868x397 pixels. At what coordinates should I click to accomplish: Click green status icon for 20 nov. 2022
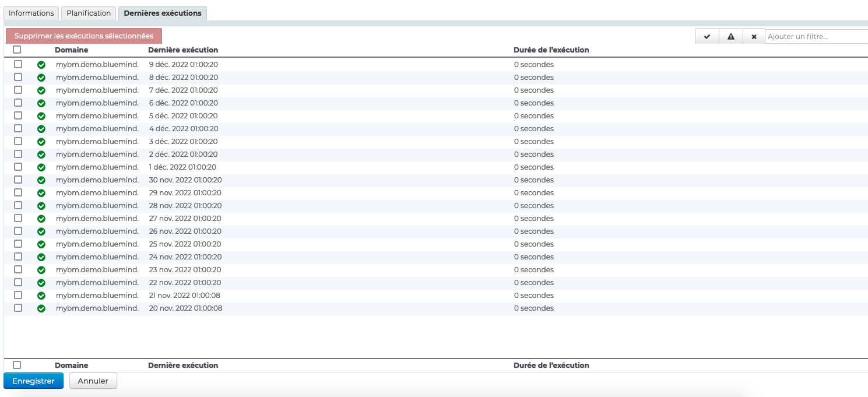(x=41, y=308)
